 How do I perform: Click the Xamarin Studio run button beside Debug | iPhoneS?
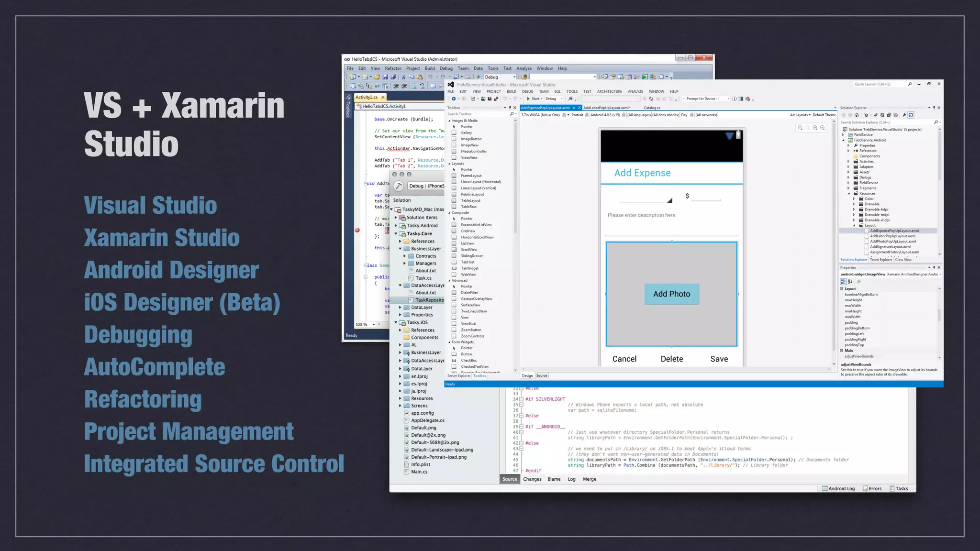[x=398, y=186]
